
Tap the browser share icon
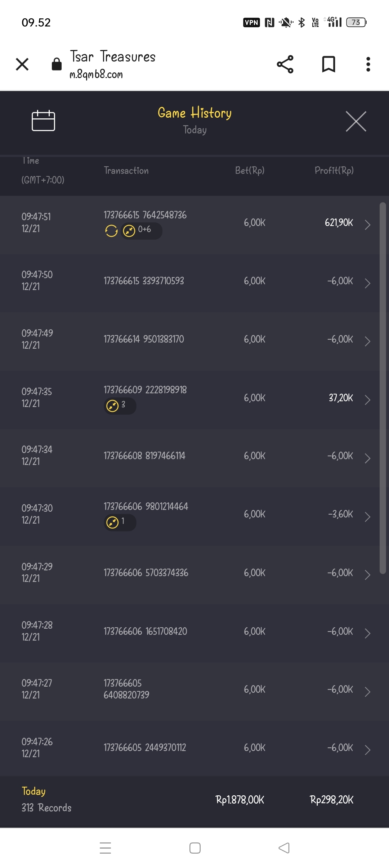click(x=285, y=64)
